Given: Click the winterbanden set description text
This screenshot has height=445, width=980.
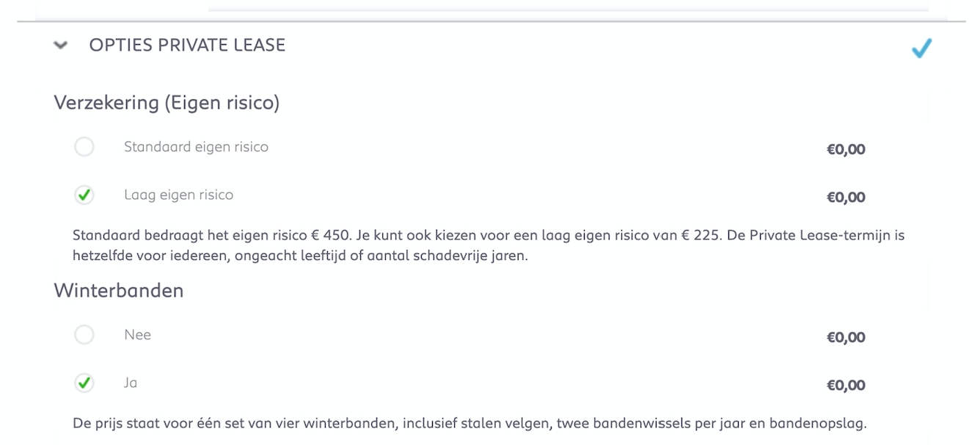Looking at the screenshot, I should click(x=469, y=424).
